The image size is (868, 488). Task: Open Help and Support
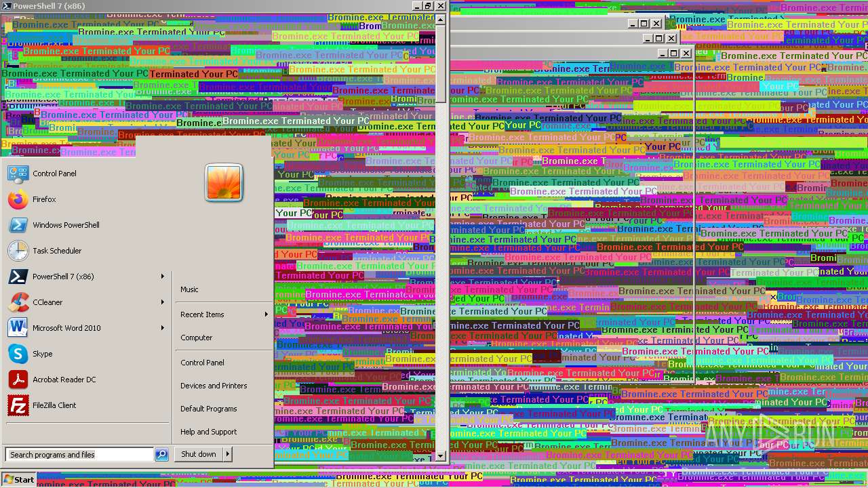pos(208,432)
